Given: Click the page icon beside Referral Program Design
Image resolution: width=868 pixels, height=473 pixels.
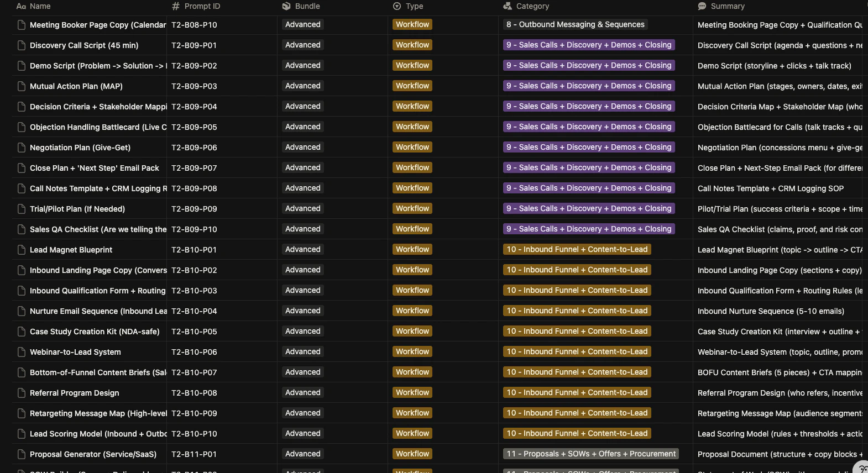Looking at the screenshot, I should [22, 393].
